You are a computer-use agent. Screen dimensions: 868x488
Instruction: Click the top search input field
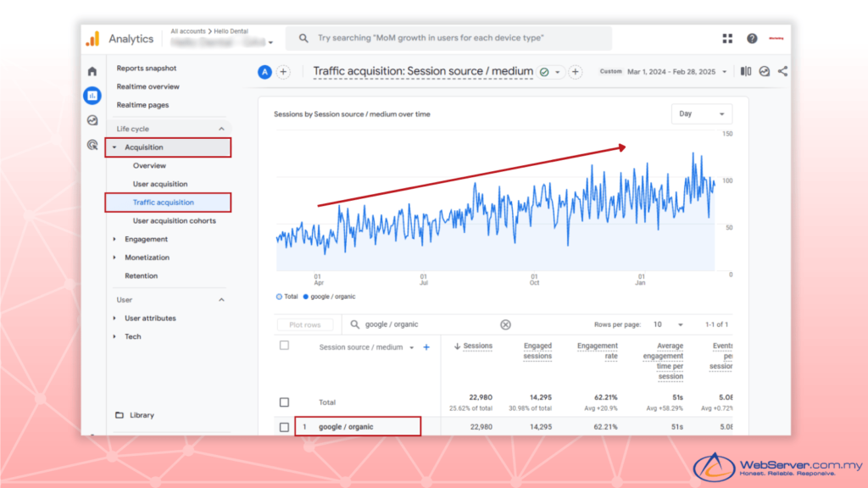tap(448, 38)
